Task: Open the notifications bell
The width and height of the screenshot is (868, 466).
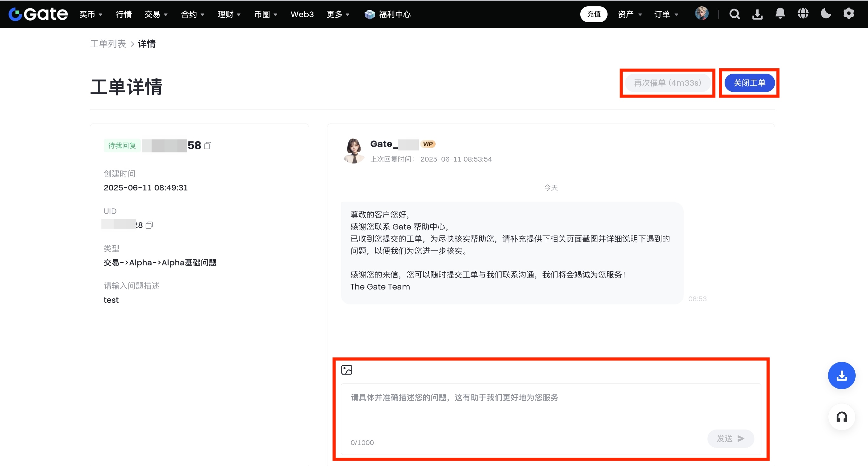Action: click(780, 13)
